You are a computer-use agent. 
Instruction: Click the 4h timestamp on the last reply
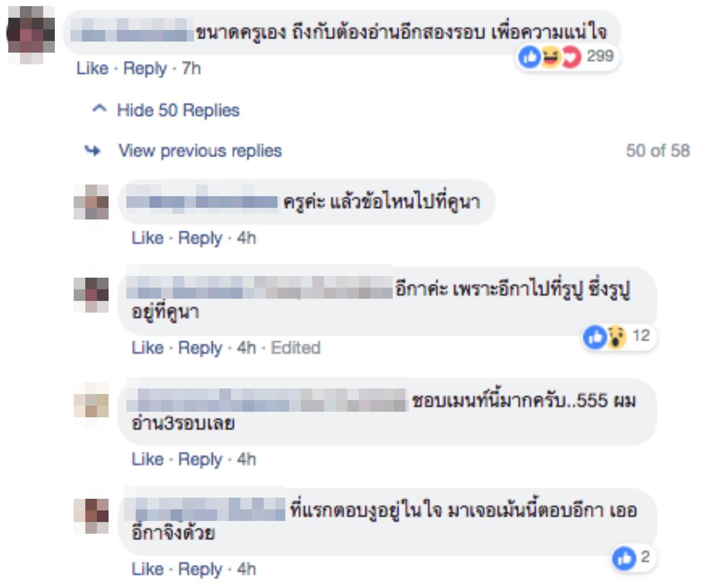point(246,569)
